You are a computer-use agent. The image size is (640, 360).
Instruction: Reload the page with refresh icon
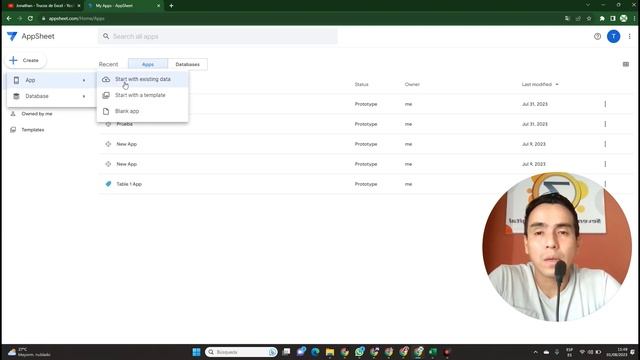pyautogui.click(x=30, y=18)
